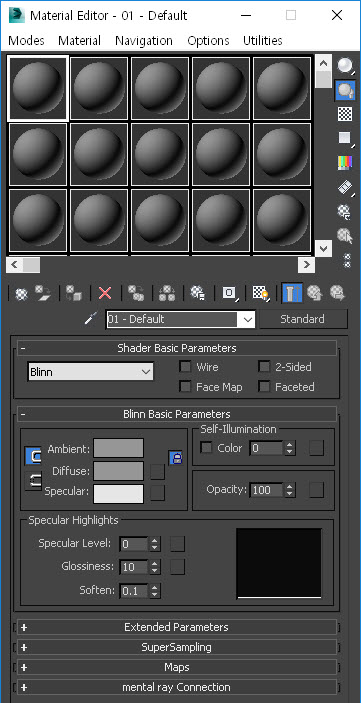Viewport: 361px width, 703px height.
Task: Open the Material/Map Navigator icon
Action: pyautogui.click(x=347, y=260)
